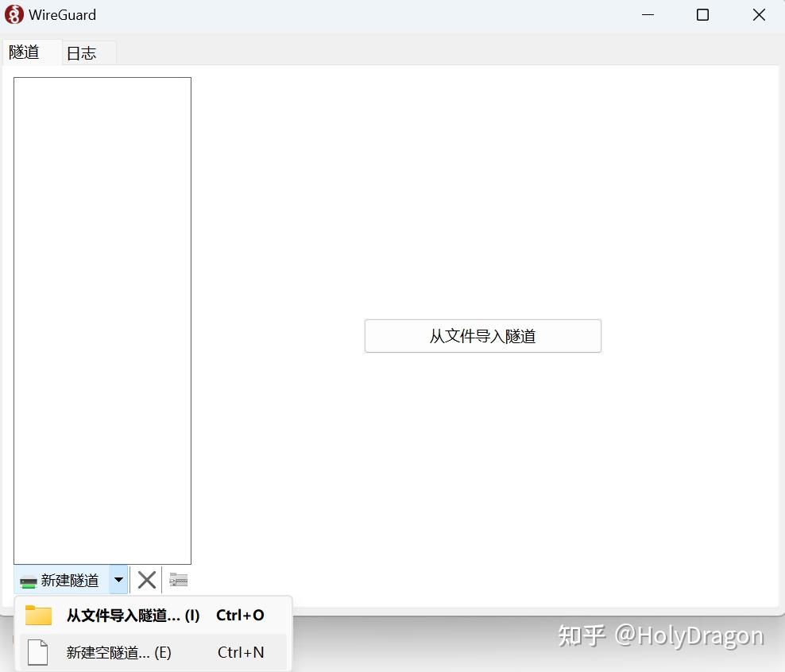This screenshot has height=672, width=785.
Task: Switch to the 隧道 tab
Action: click(x=24, y=52)
